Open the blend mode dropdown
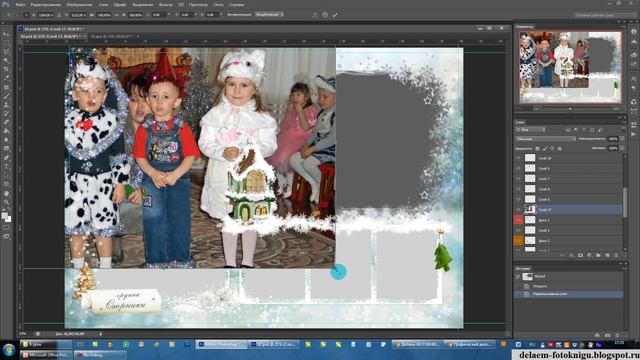640x360 pixels. coord(546,139)
